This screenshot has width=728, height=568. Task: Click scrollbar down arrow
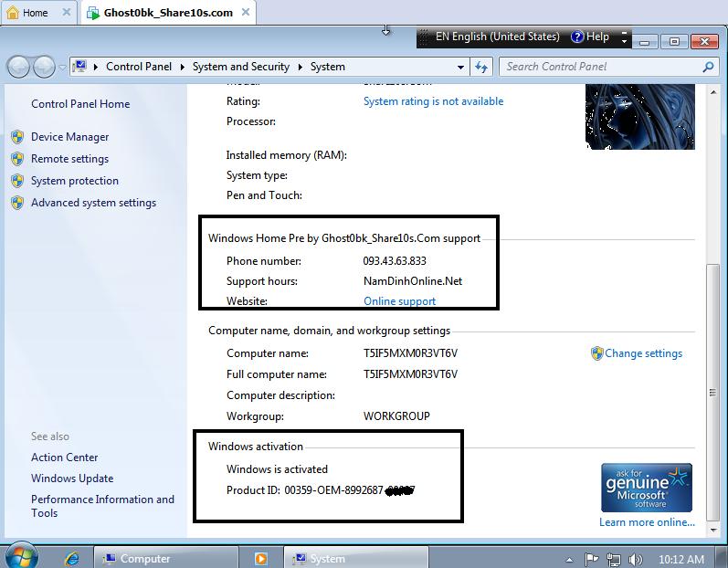713,530
